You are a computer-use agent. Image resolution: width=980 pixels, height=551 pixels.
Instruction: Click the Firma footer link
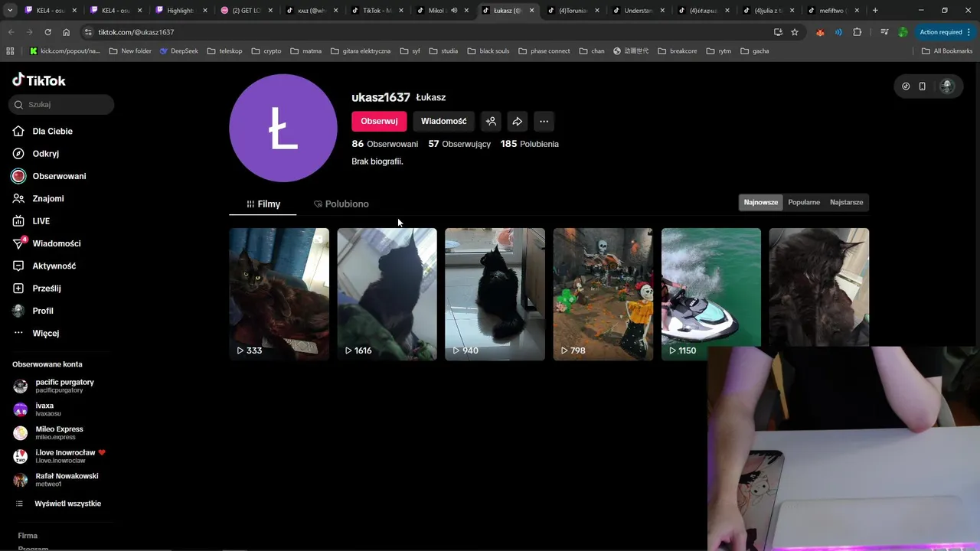28,536
